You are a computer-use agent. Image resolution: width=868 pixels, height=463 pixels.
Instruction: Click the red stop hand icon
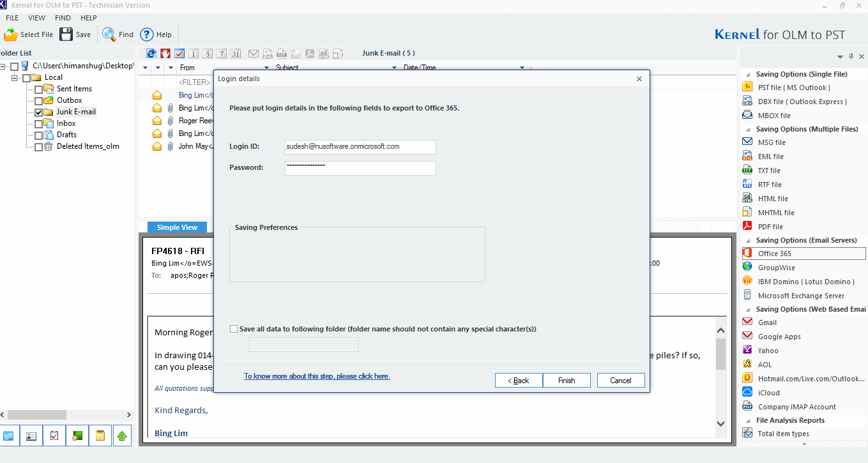coord(165,54)
